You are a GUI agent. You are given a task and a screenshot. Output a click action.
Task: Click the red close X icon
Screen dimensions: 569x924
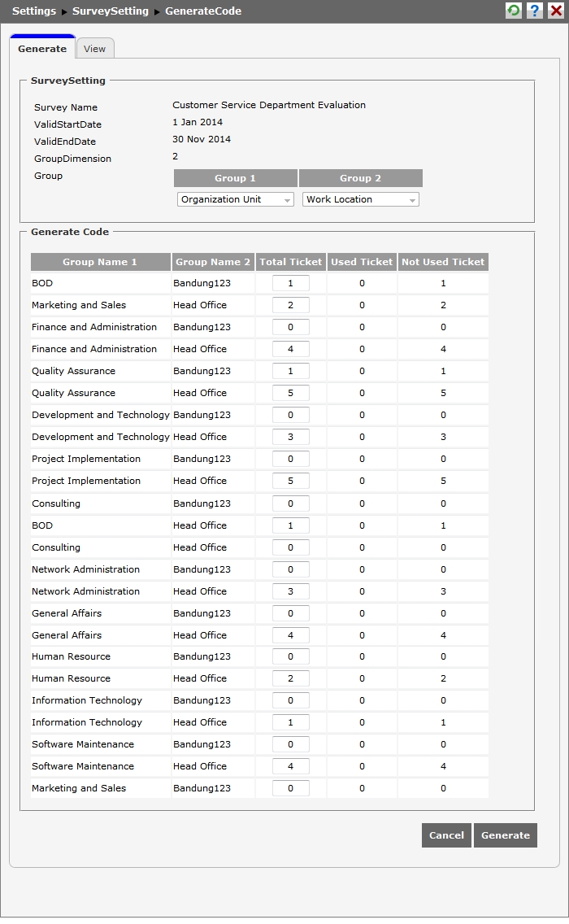tap(556, 11)
